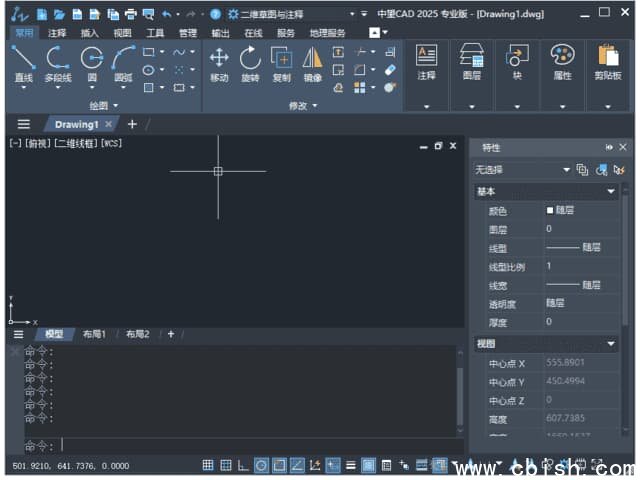This screenshot has width=640, height=480.
Task: Choose the spline curve tool icon
Action: point(179,52)
